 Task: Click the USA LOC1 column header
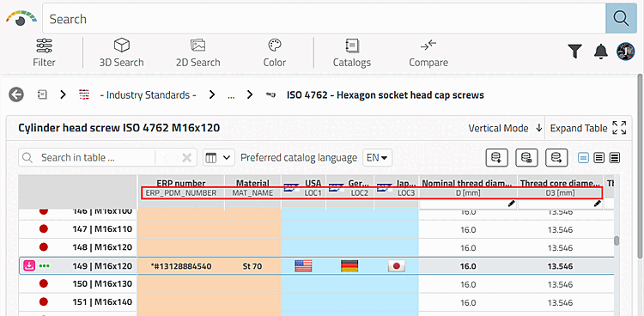pos(303,187)
